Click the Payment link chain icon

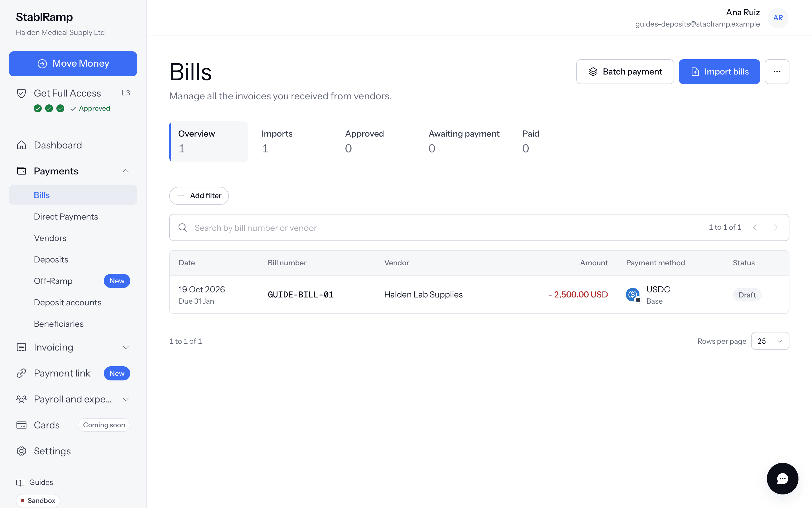[x=21, y=373]
